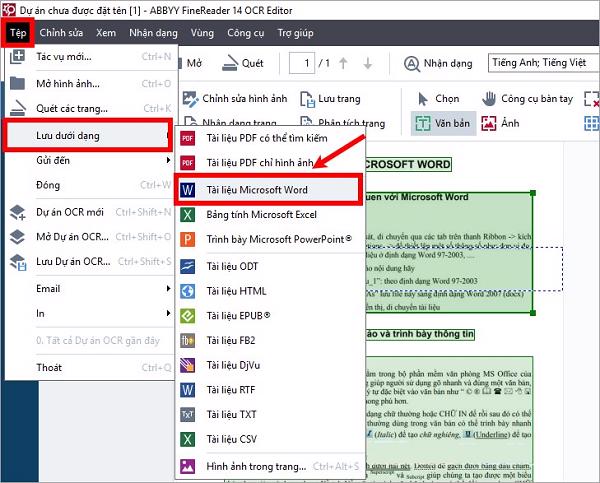Screen dimensions: 600x483
Task: Click the RTF document icon
Action: (x=188, y=390)
